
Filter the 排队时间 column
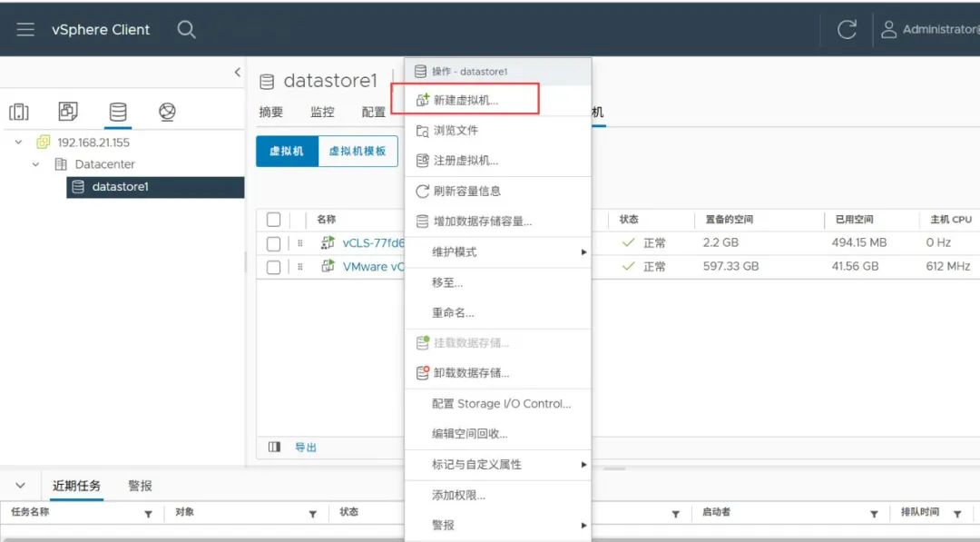[957, 514]
